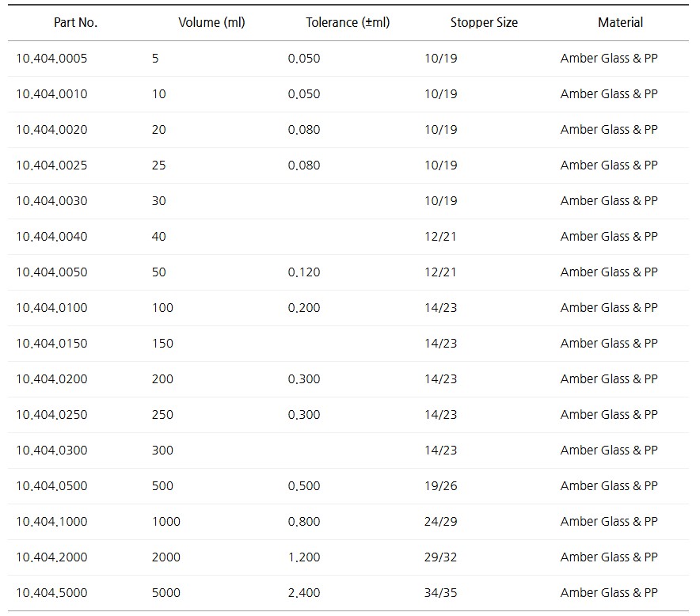This screenshot has height=616, width=700.
Task: Click the 1000 volume cell
Action: [x=166, y=522]
